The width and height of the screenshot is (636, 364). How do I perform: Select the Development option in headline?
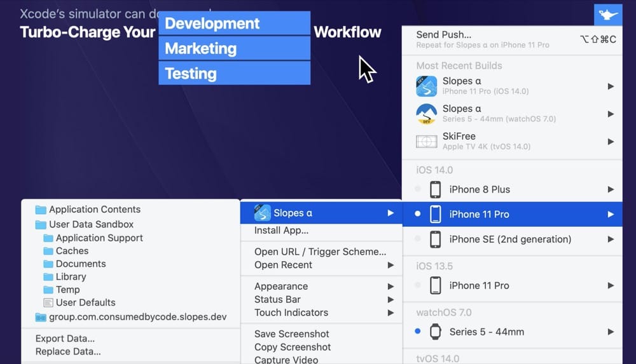235,23
